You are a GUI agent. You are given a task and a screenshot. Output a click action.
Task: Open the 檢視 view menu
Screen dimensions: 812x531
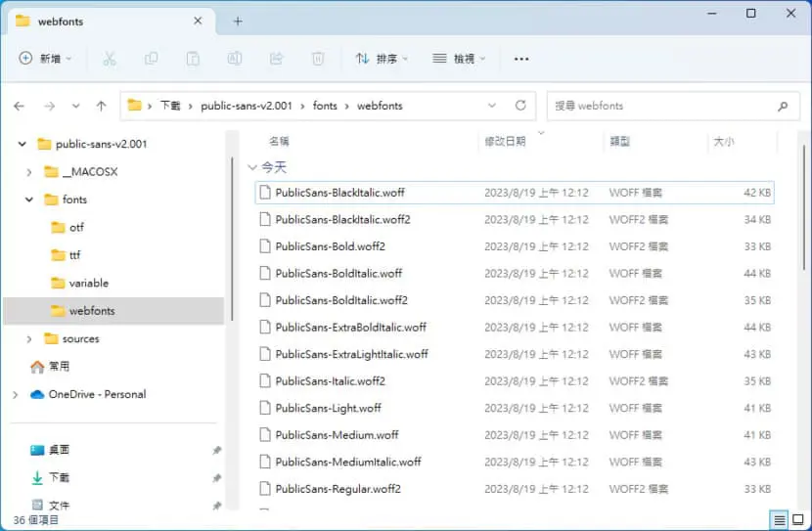[x=459, y=59]
